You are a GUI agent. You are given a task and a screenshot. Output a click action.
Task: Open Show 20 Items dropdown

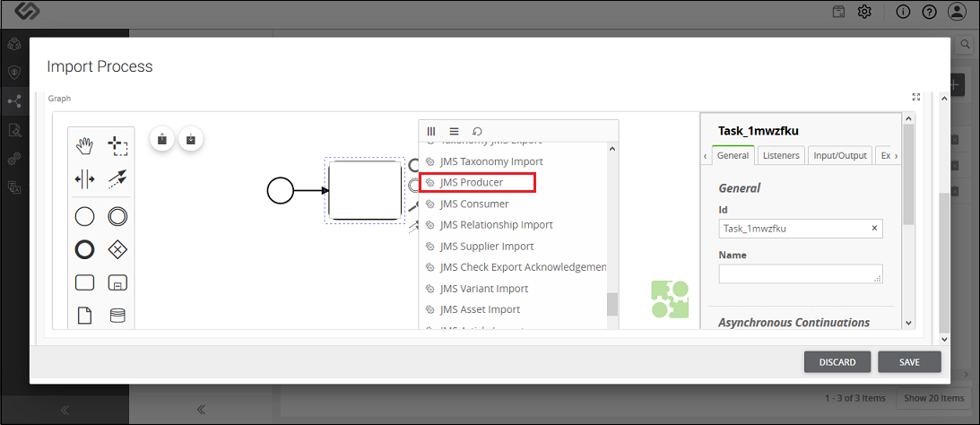coord(933,398)
